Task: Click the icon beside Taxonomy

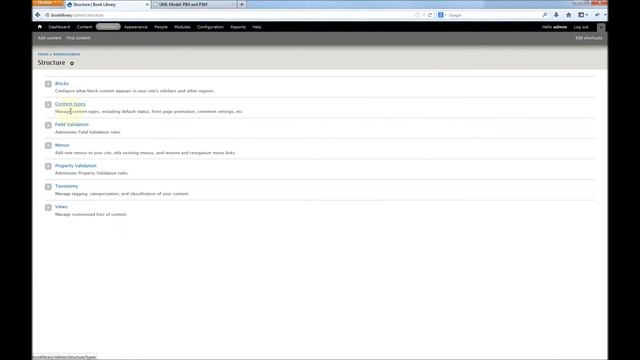Action: coord(48,187)
